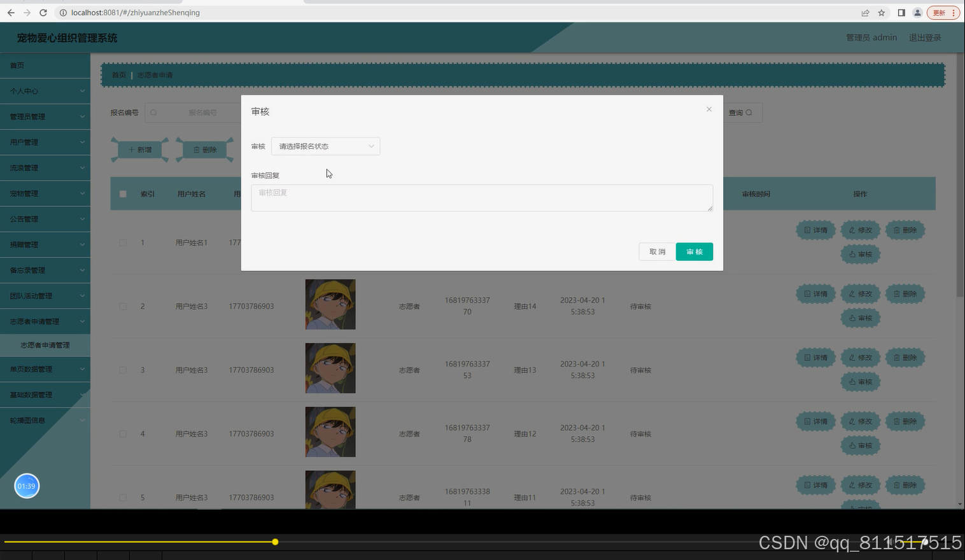This screenshot has height=560, width=965.
Task: Share this page icon
Action: (x=865, y=13)
